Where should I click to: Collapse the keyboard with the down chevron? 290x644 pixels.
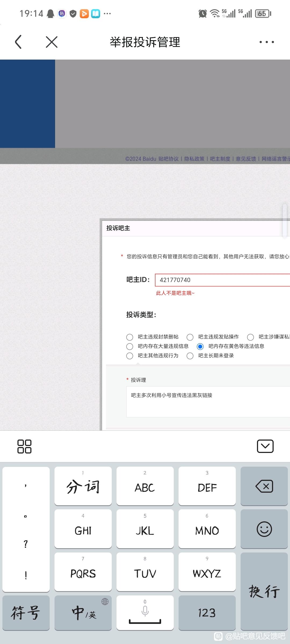[265, 446]
